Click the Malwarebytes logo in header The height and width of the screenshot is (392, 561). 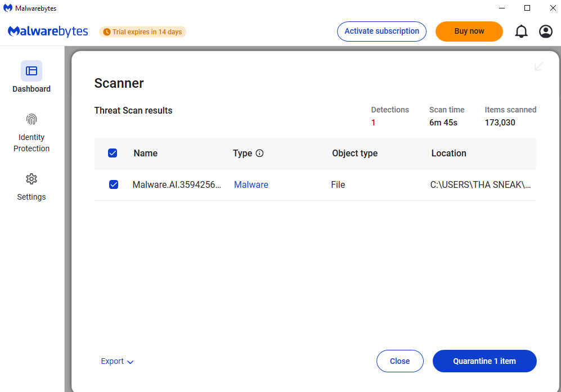click(x=48, y=31)
